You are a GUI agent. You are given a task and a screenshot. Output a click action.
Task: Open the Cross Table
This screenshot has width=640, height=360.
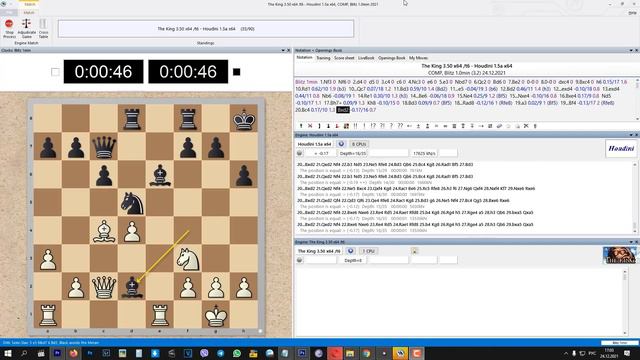[43, 28]
